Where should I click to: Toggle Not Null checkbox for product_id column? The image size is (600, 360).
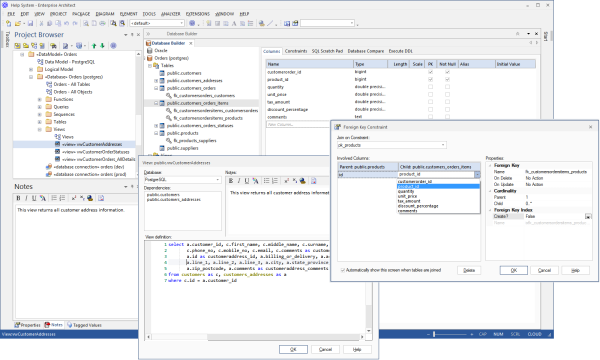[x=447, y=80]
